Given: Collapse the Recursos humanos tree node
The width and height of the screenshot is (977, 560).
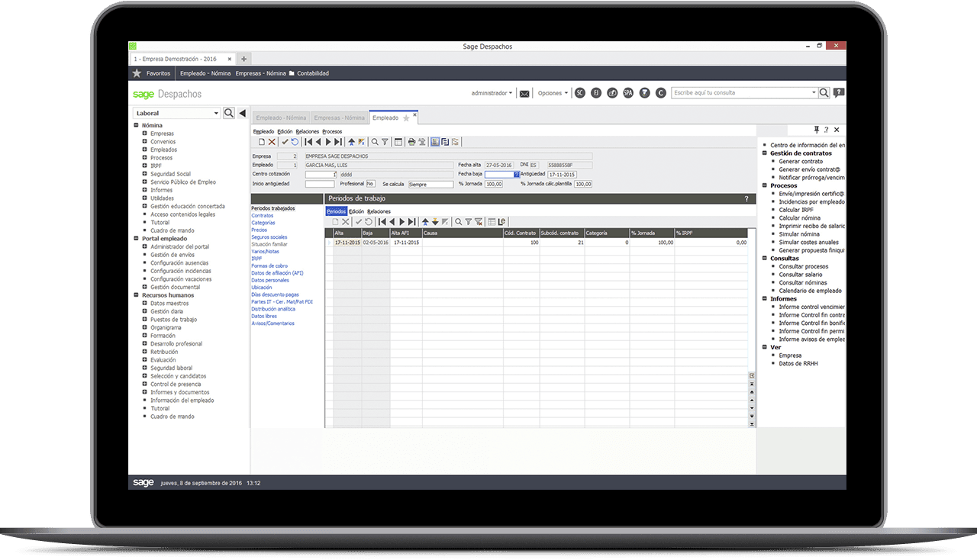Looking at the screenshot, I should coord(136,295).
